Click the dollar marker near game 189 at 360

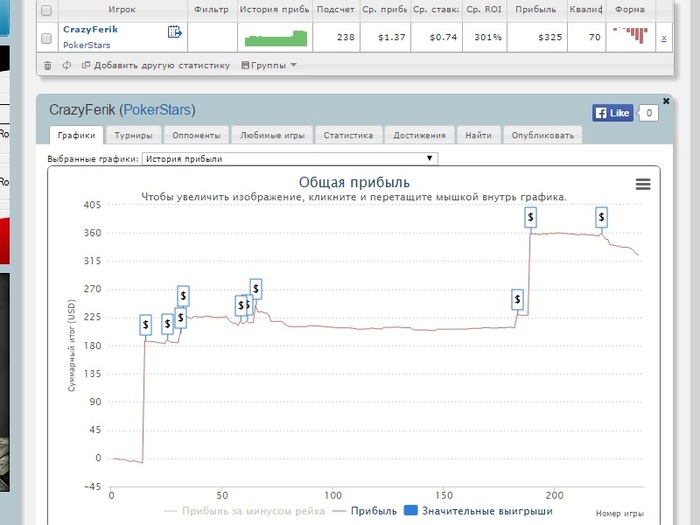[530, 217]
